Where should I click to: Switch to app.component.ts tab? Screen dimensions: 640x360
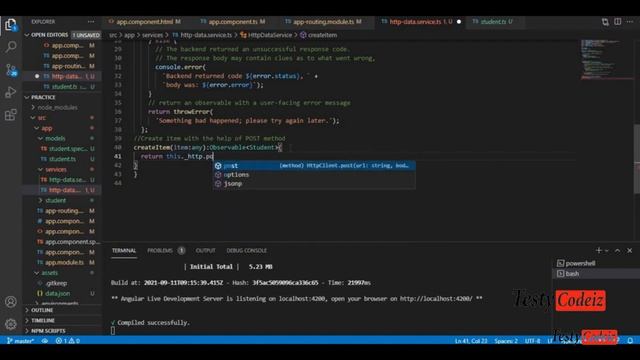coord(233,22)
